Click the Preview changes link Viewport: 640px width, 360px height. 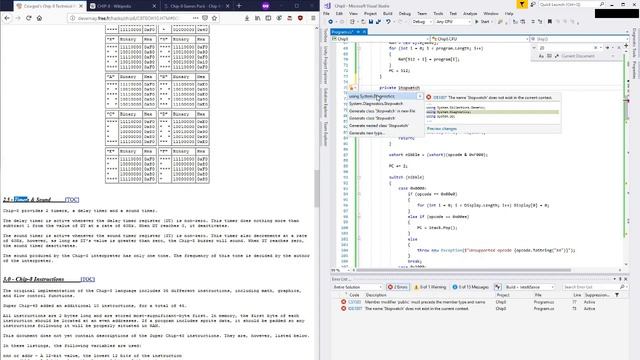click(x=442, y=129)
